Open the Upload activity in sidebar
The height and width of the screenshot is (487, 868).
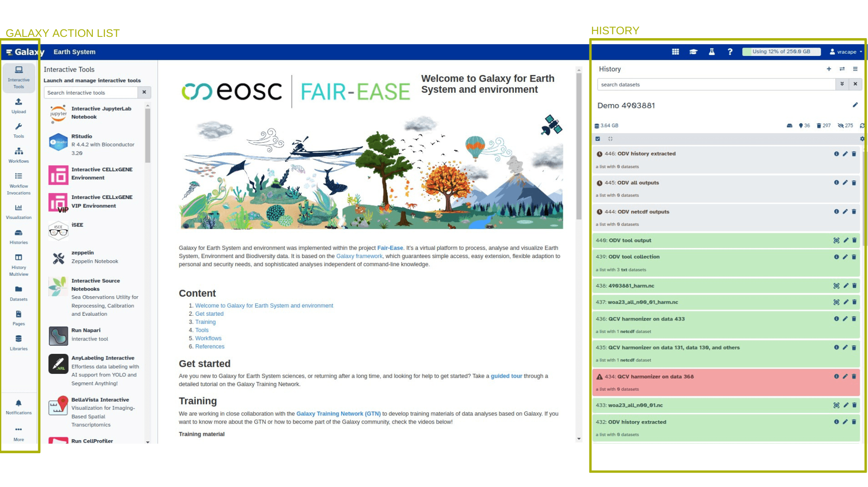(x=19, y=105)
